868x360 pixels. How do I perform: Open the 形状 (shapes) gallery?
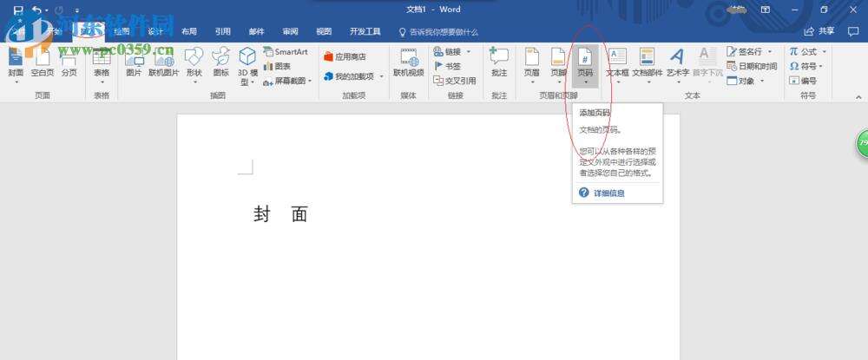[x=194, y=63]
